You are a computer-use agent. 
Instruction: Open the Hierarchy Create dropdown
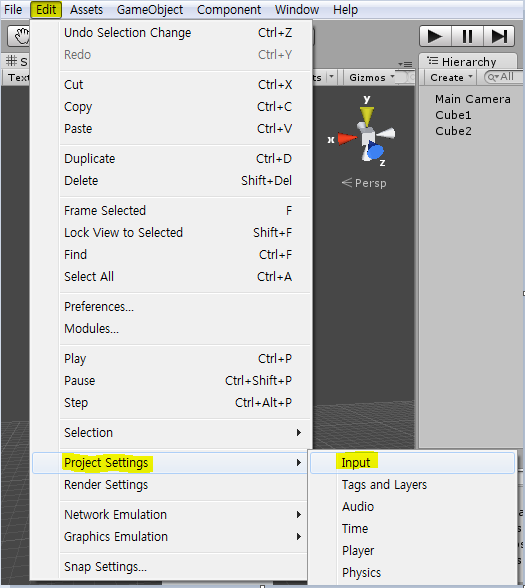coord(451,78)
